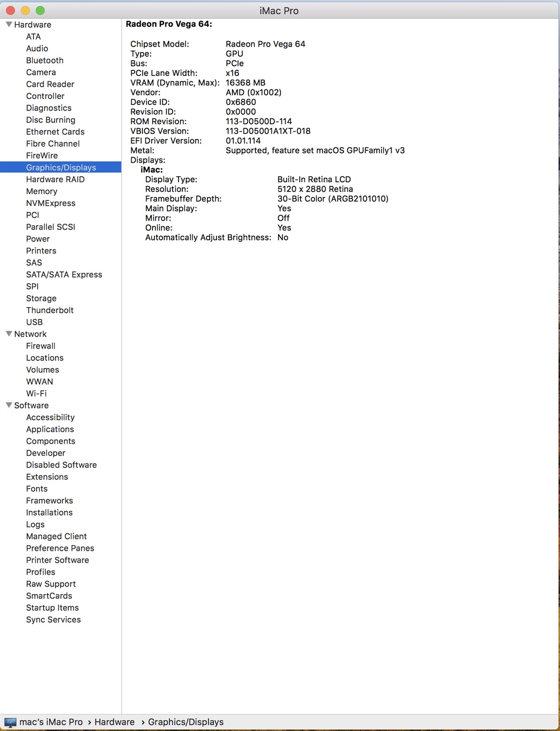Select USB in the sidebar
Screen dimensions: 560x731
[34, 322]
